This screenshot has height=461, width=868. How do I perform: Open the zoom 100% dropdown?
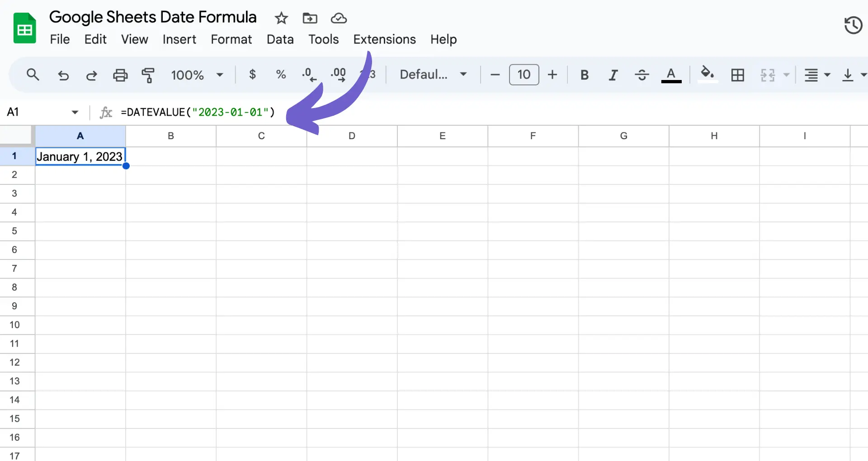tap(197, 75)
